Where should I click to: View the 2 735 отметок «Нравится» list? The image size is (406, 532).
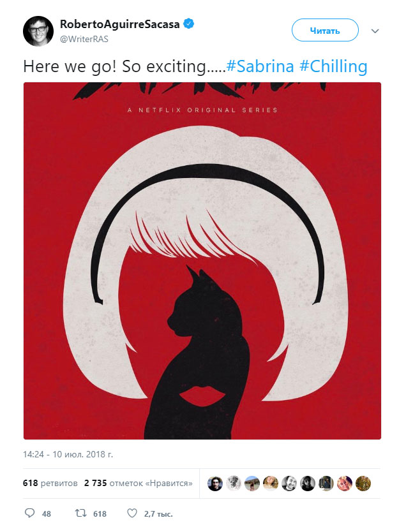click(139, 483)
